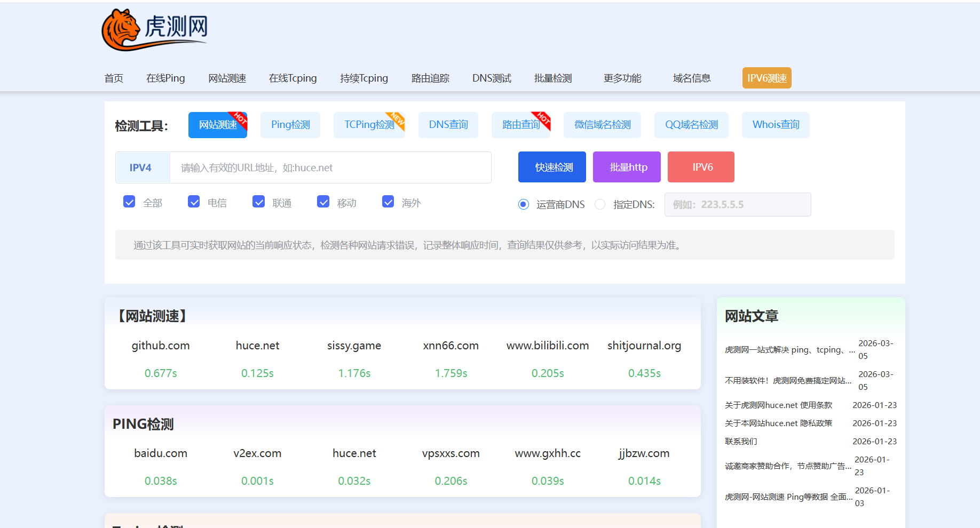Select the 网站测速 tool tab
The image size is (980, 528).
[x=218, y=125]
